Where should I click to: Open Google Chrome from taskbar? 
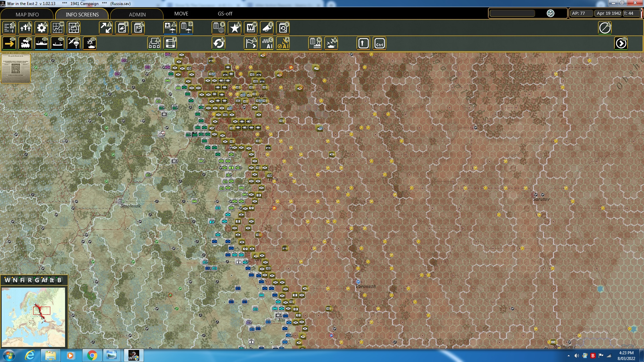pos(92,355)
